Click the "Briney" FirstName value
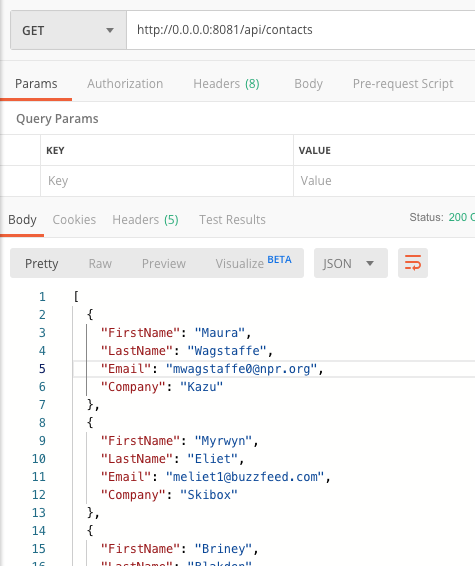Image resolution: width=475 pixels, height=566 pixels. click(223, 549)
